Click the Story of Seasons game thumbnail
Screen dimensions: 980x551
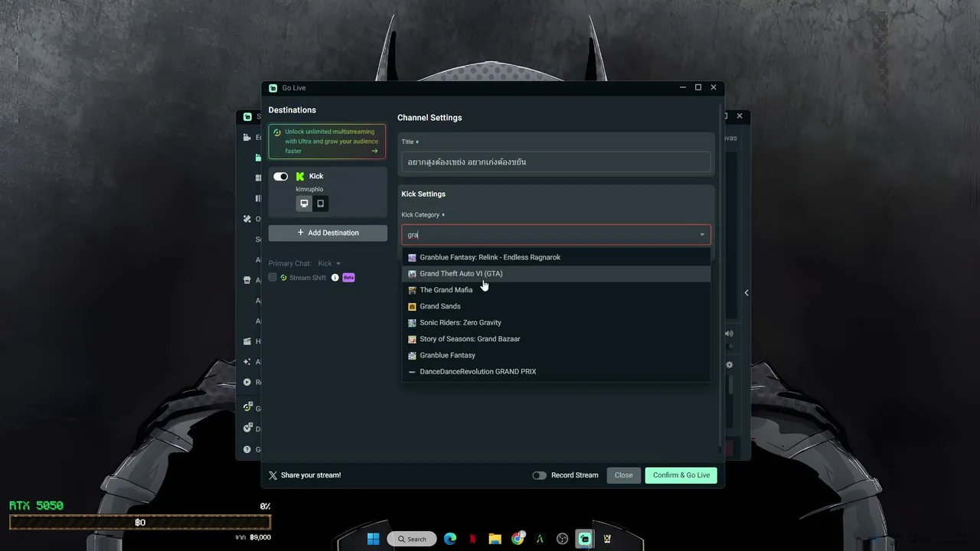(x=412, y=339)
